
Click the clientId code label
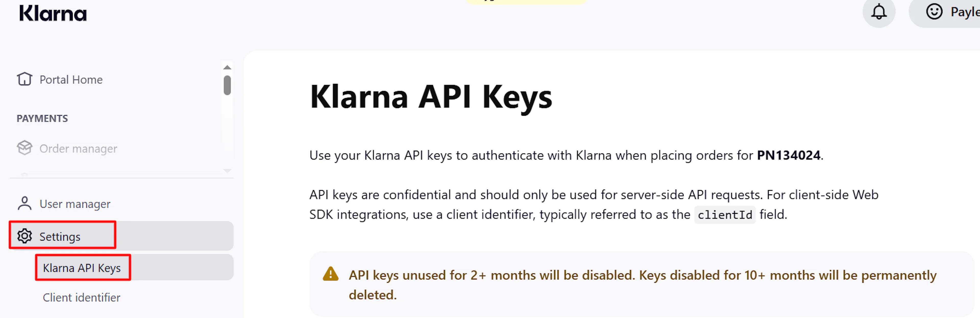[x=725, y=215]
